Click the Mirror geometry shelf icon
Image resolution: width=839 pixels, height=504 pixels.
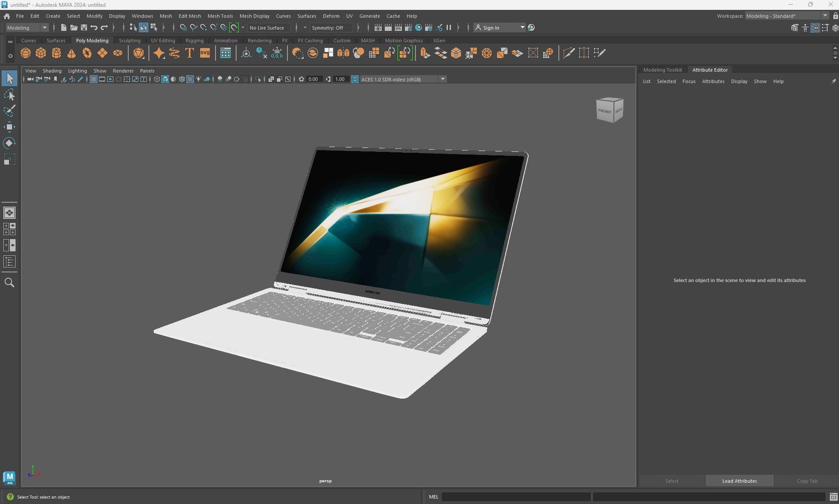pos(343,53)
